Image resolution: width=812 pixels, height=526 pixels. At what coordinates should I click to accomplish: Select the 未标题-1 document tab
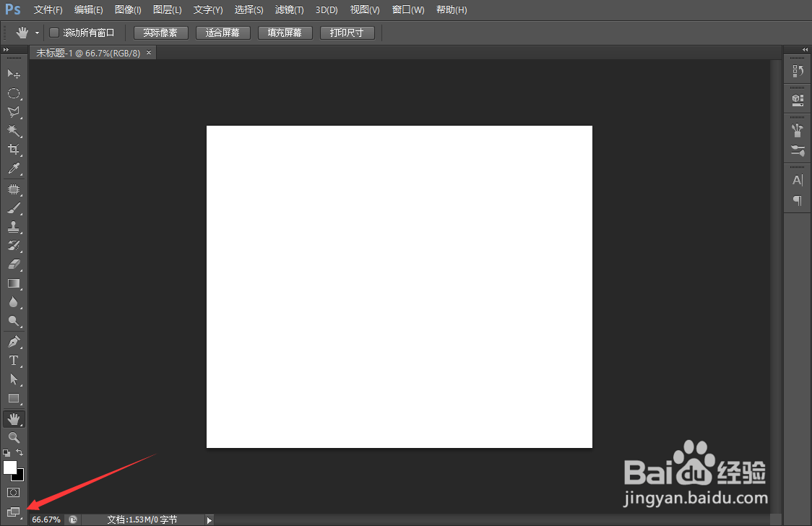87,52
